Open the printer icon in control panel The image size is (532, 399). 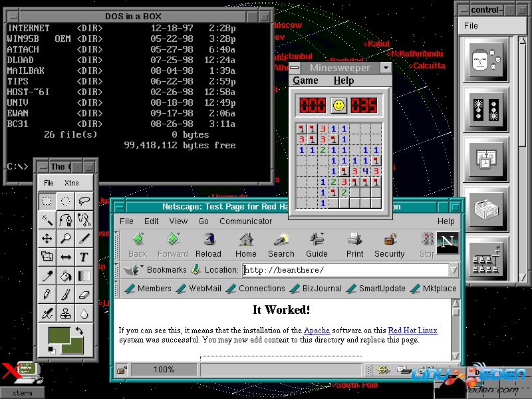pos(486,209)
